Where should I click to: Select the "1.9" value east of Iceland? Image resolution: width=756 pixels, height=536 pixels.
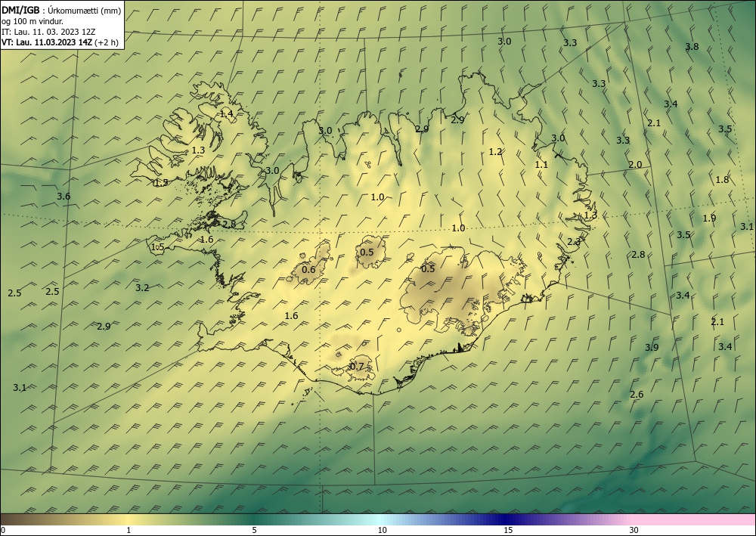tap(709, 218)
